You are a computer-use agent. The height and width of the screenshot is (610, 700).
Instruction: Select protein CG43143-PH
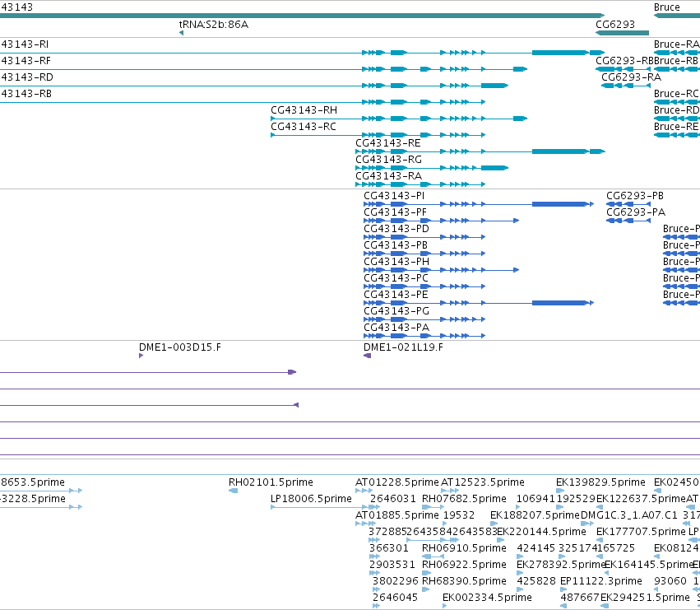tap(396, 262)
